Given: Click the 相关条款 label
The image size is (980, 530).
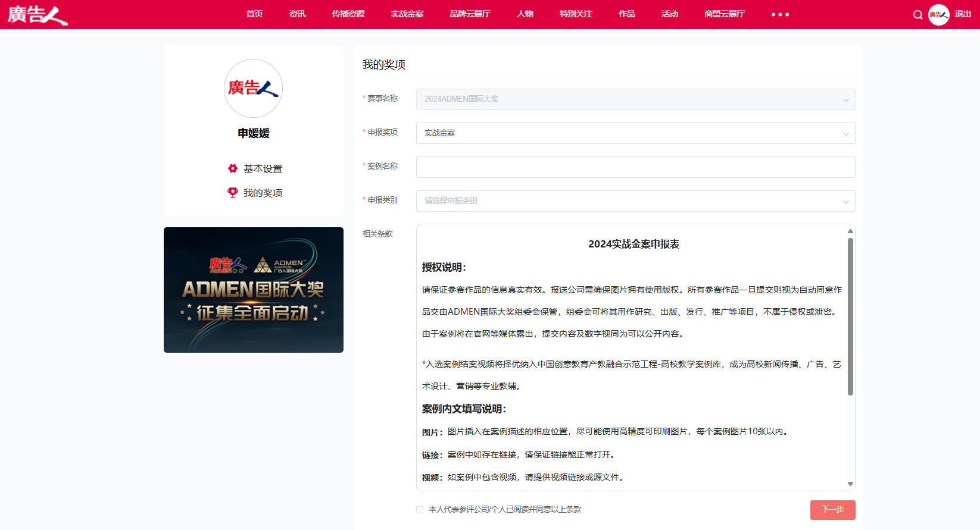Looking at the screenshot, I should tap(377, 234).
